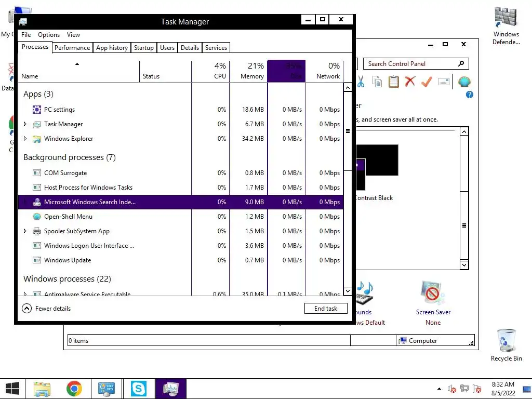Image resolution: width=532 pixels, height=399 pixels.
Task: Click the Windows Explorer folder icon
Action: pyautogui.click(x=37, y=139)
